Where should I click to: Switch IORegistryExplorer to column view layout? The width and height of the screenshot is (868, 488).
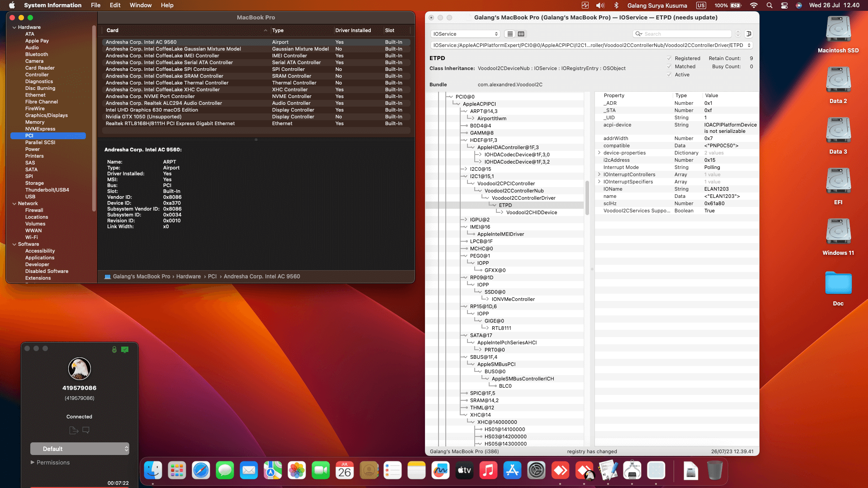pos(521,34)
